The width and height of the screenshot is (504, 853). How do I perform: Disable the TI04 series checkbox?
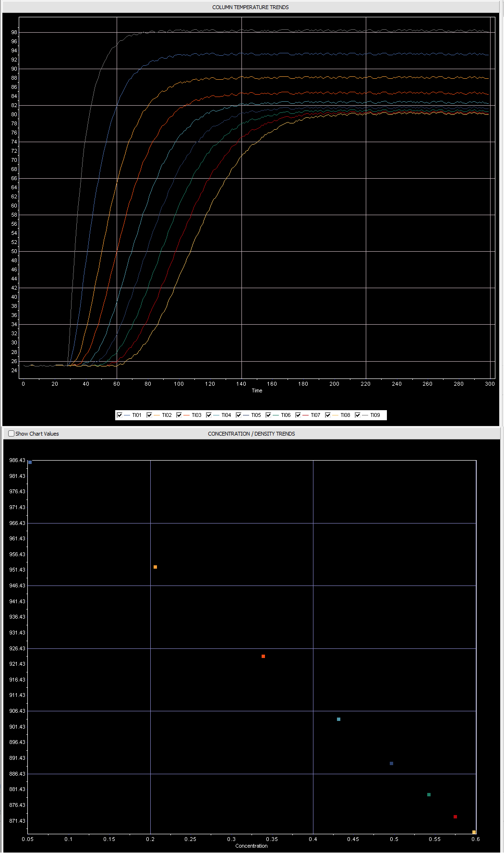[x=209, y=415]
